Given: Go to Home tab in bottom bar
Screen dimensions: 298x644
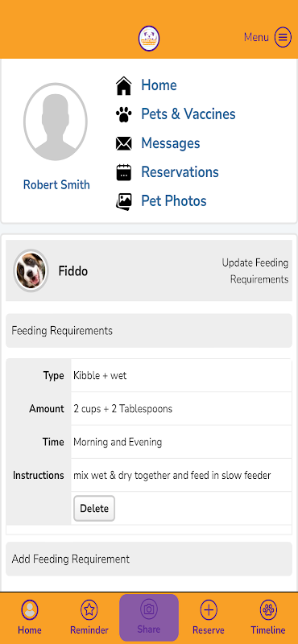Looking at the screenshot, I should click(30, 617).
